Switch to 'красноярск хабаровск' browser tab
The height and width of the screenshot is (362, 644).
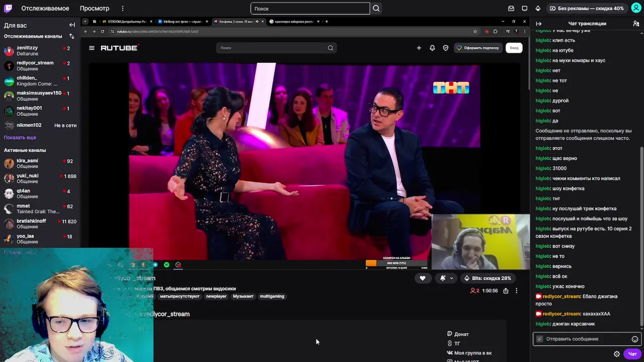click(x=293, y=22)
